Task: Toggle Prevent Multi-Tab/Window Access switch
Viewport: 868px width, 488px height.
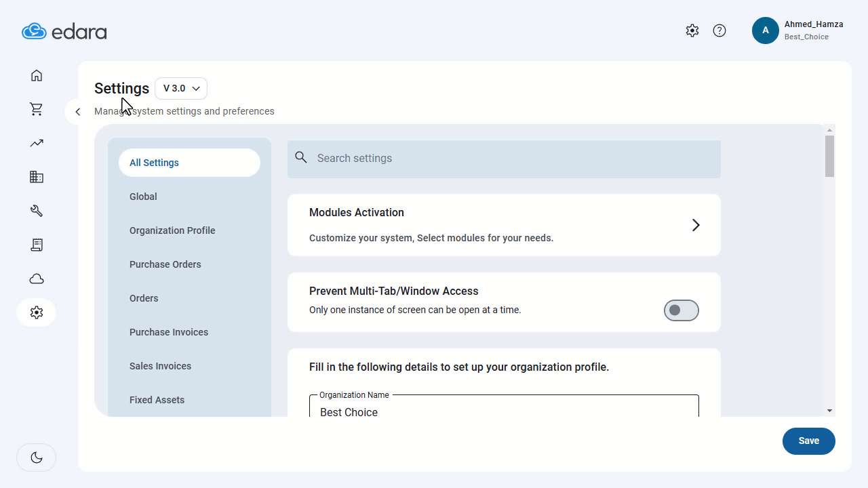Action: (682, 310)
